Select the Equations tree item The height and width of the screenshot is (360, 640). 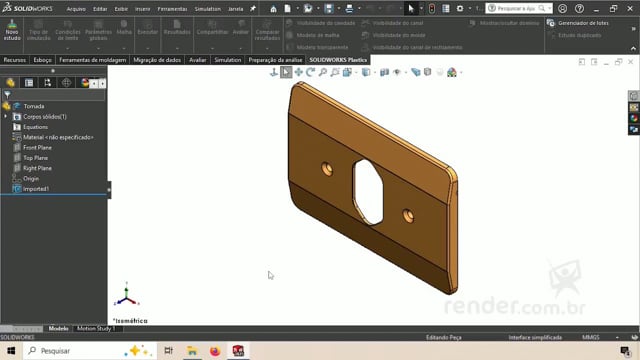(x=35, y=127)
